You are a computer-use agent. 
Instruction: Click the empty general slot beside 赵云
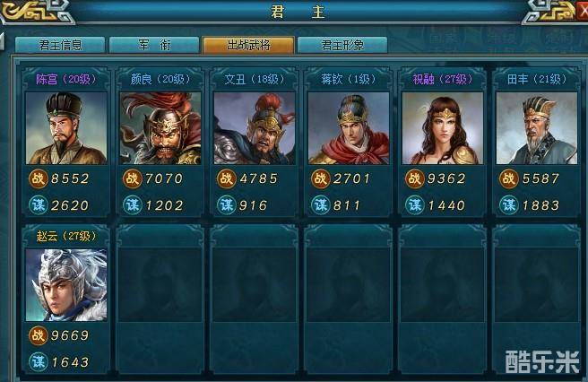coord(160,299)
